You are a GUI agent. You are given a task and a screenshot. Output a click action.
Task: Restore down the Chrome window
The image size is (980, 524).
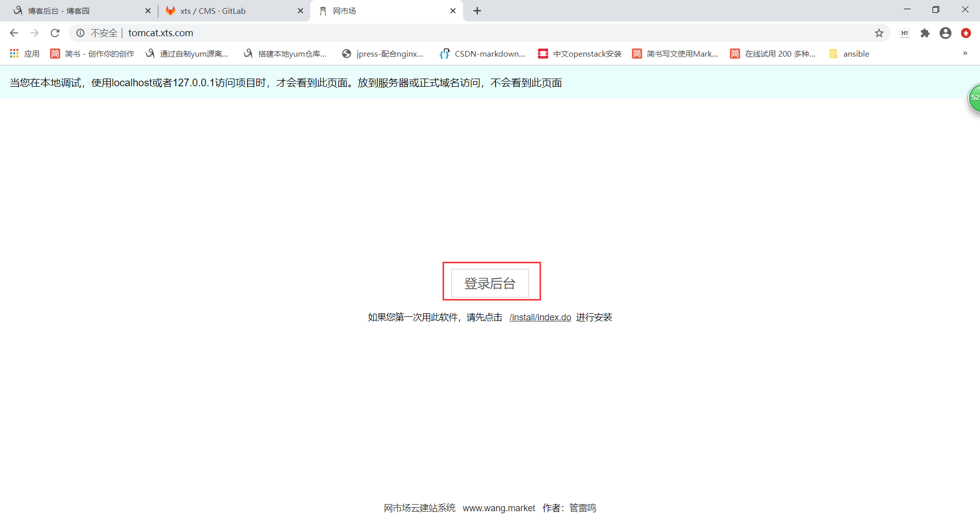coord(936,9)
